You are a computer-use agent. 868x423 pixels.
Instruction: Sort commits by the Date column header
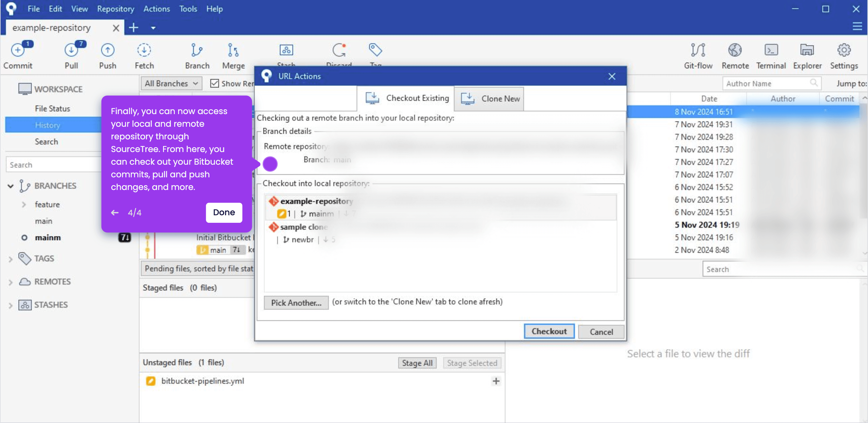click(709, 98)
